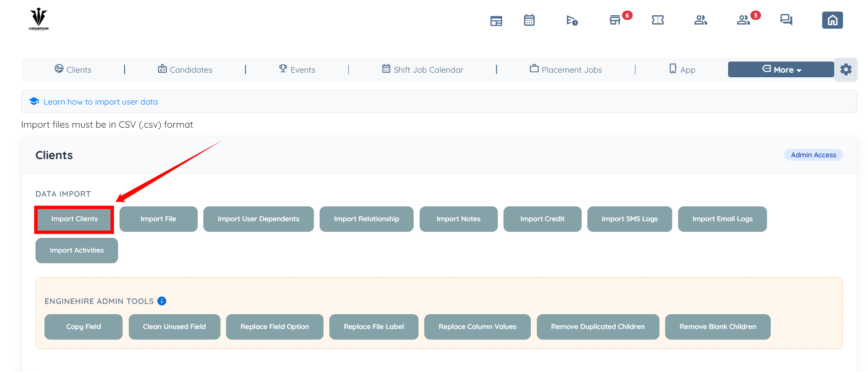Open the Replace Column Values tool
The width and height of the screenshot is (868, 372).
click(478, 327)
